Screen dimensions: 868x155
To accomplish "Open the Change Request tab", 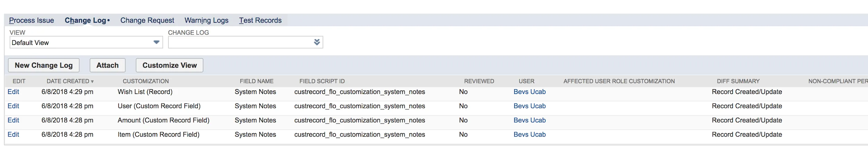I will click(x=147, y=21).
